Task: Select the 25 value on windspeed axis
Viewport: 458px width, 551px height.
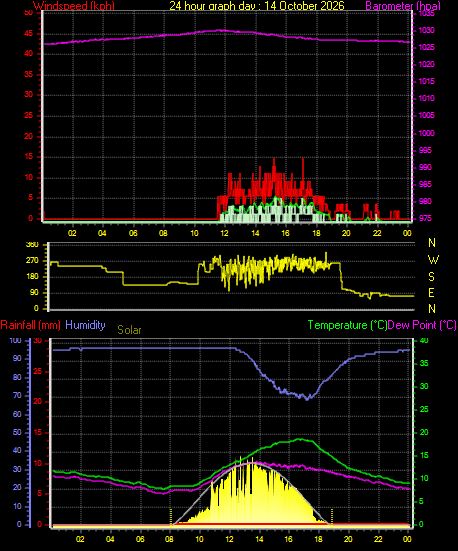Action: coord(28,116)
